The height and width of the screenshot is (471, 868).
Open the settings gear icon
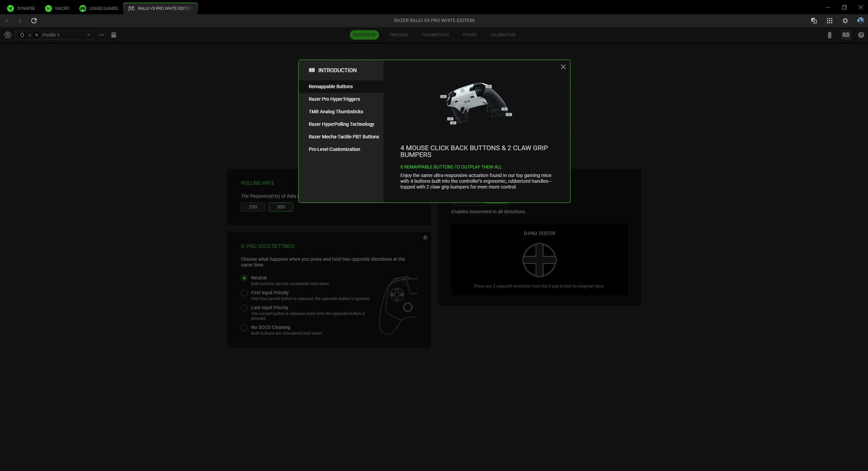tap(845, 21)
